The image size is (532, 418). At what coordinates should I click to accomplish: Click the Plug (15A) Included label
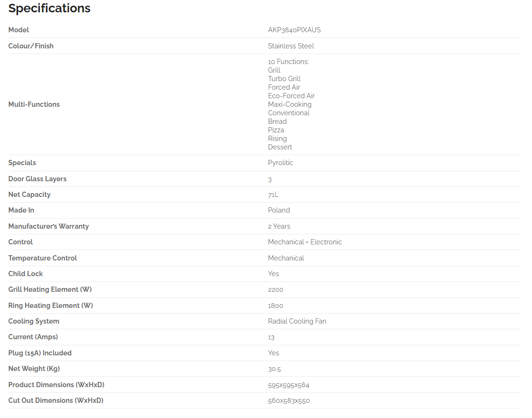point(40,353)
